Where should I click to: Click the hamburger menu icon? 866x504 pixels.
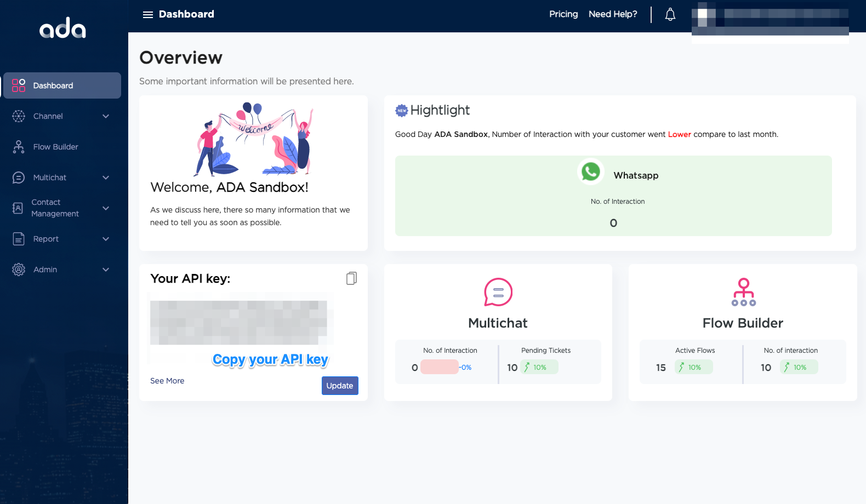(147, 15)
